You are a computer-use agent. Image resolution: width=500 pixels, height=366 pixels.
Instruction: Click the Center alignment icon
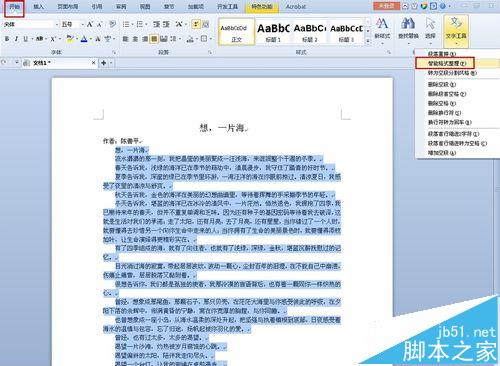coord(135,39)
